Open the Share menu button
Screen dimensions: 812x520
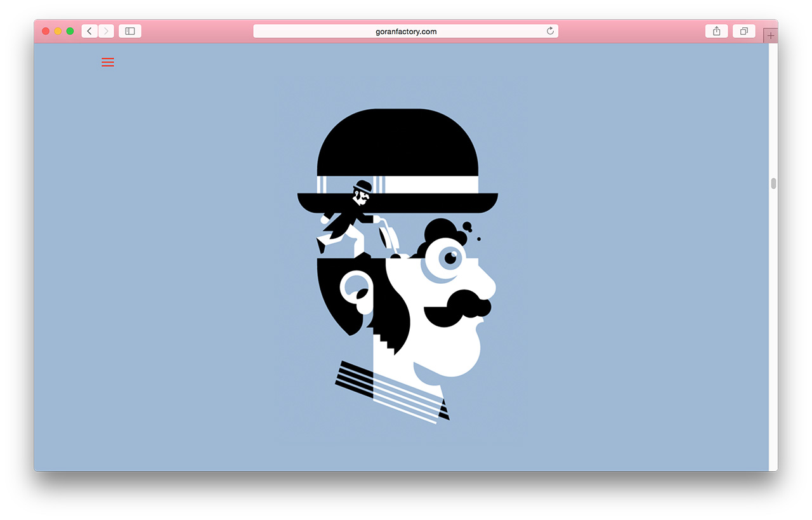[x=716, y=31]
